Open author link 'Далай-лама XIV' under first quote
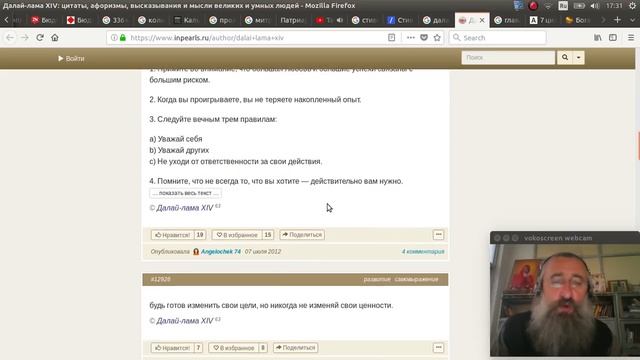This screenshot has width=640, height=360. click(184, 208)
